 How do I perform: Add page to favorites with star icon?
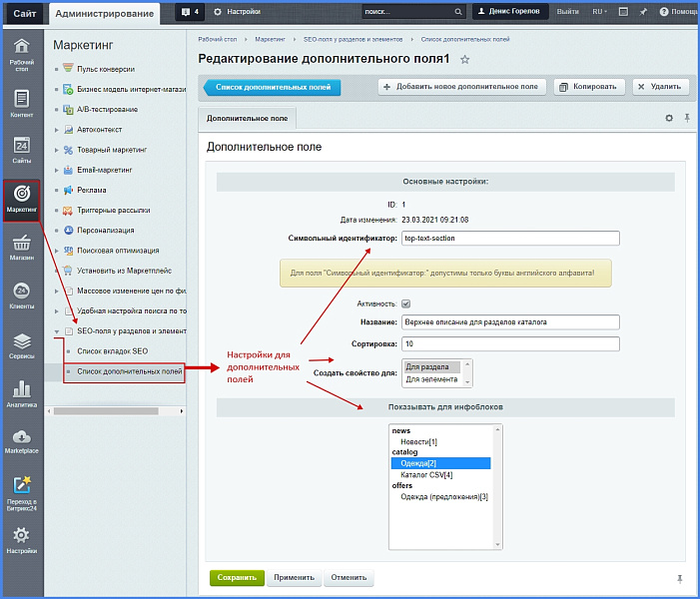pos(464,59)
